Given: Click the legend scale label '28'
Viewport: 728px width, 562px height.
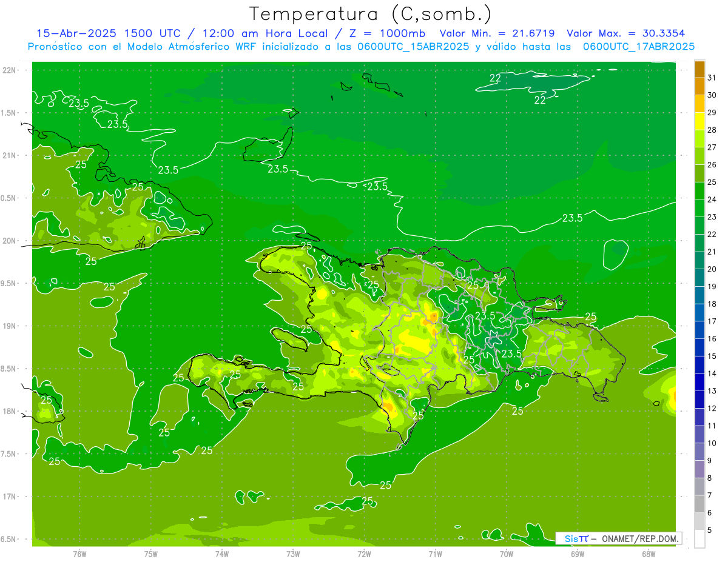Looking at the screenshot, I should (x=712, y=130).
